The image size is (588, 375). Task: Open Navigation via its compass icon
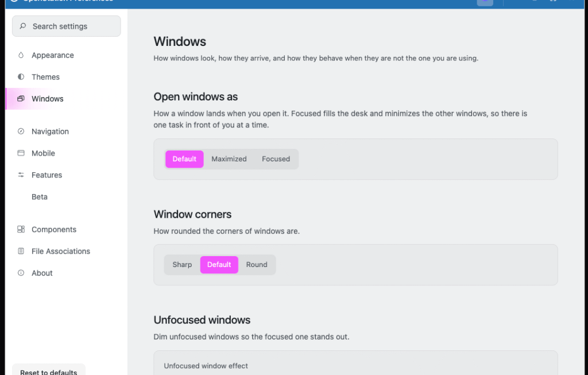(21, 132)
